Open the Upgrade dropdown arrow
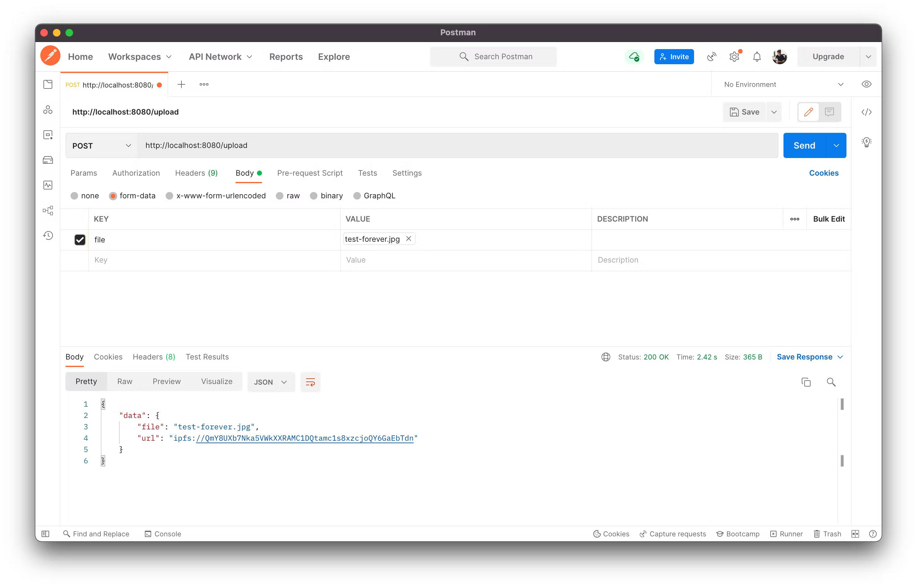The width and height of the screenshot is (917, 588). 868,57
